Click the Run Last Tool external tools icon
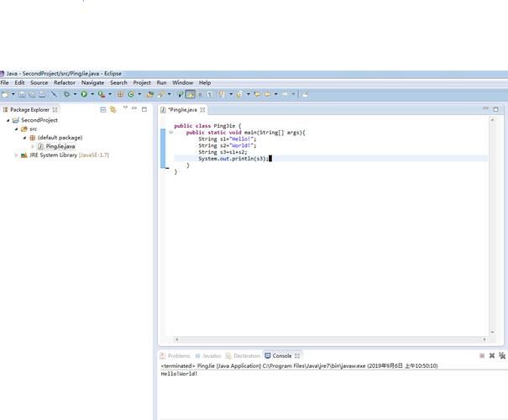The image size is (508, 420). click(x=102, y=94)
